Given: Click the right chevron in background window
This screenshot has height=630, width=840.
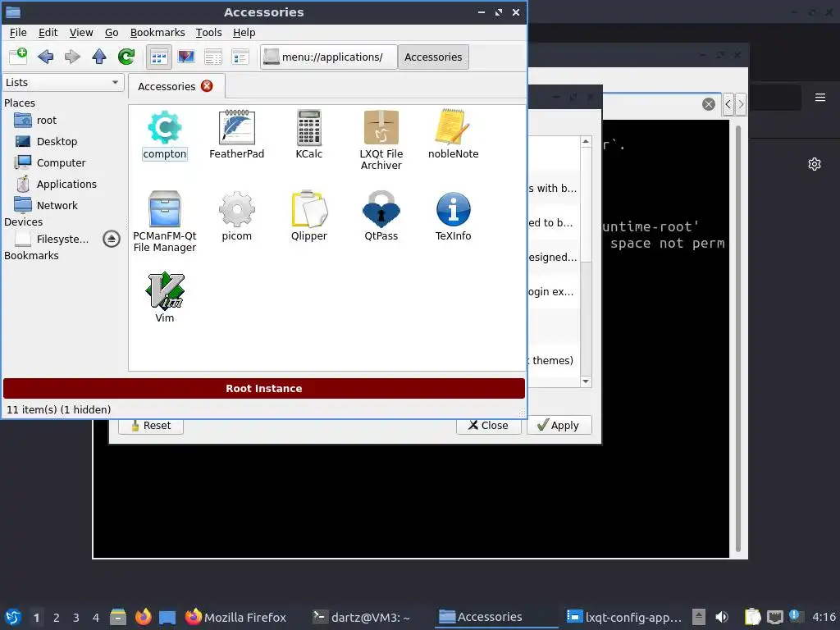Looking at the screenshot, I should 741,104.
